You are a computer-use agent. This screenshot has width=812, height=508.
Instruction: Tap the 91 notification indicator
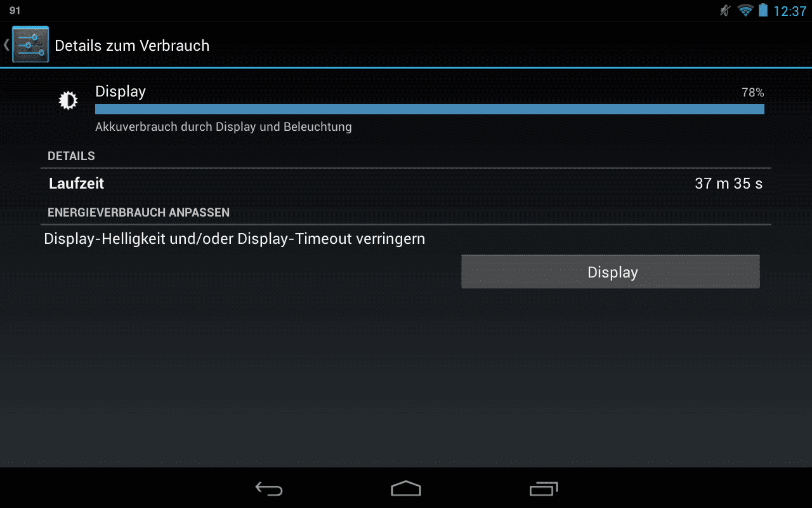[x=15, y=11]
